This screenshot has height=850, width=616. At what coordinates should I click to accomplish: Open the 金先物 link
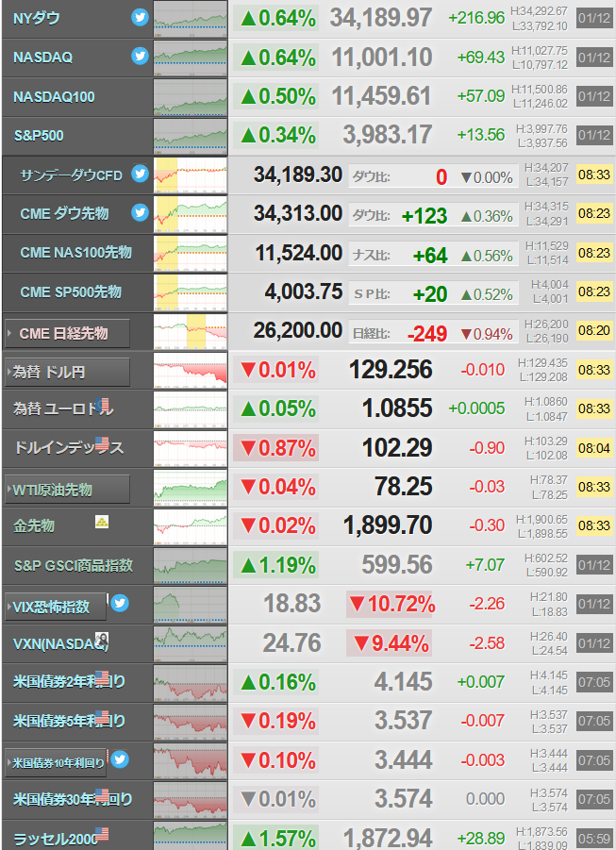click(x=34, y=525)
